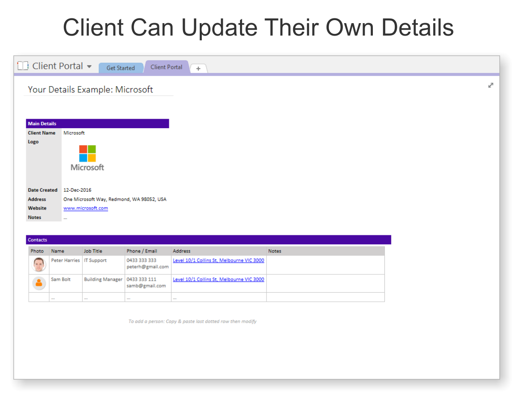Open Sam Bolt's Collins St address link

click(x=219, y=279)
